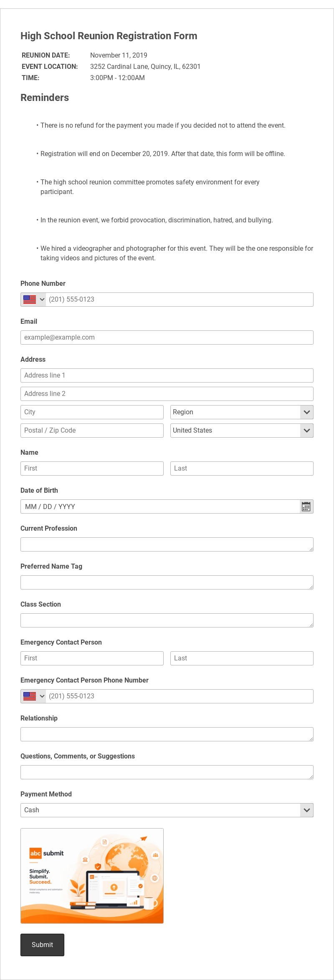Click the reminder forbidding provocation and bullying
334x980 pixels.
157,220
